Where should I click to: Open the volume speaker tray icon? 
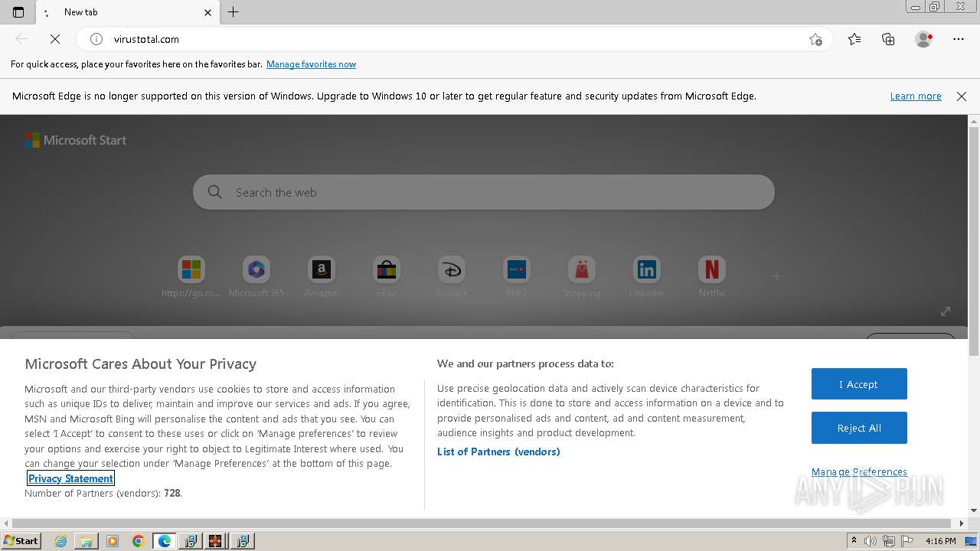[x=871, y=541]
